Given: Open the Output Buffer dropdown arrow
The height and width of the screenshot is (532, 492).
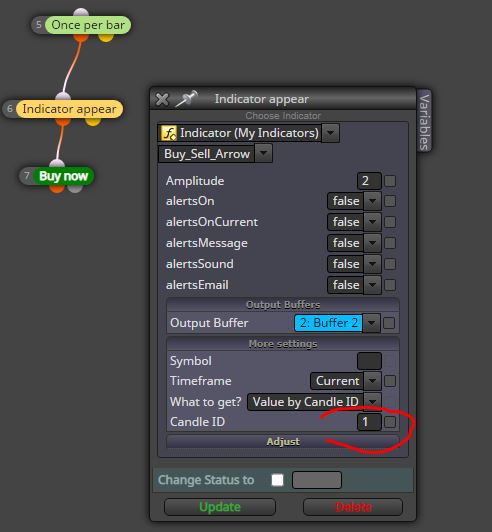Looking at the screenshot, I should (x=372, y=323).
